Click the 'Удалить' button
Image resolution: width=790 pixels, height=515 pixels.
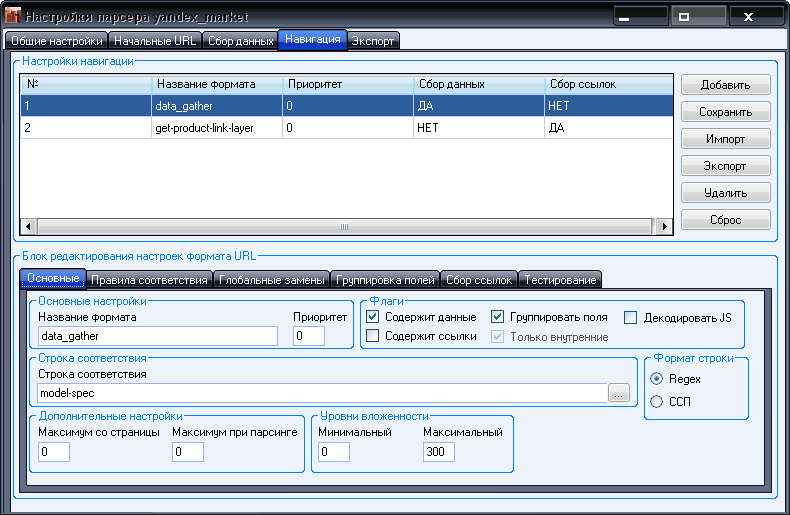tap(726, 193)
